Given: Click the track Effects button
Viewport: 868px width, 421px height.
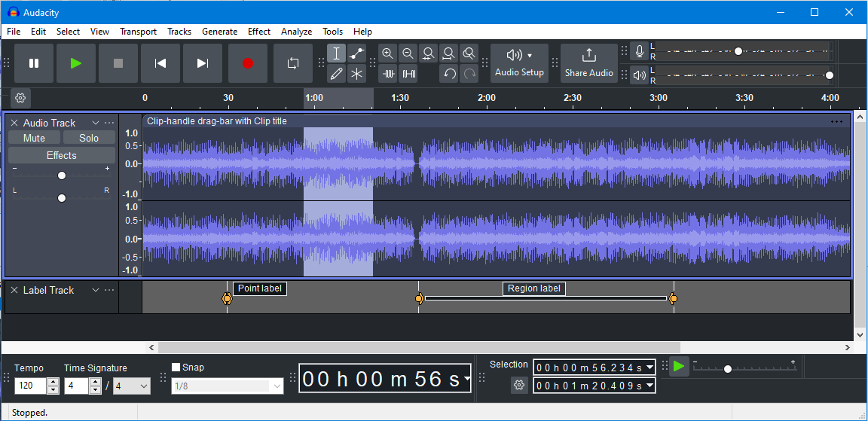Looking at the screenshot, I should click(x=61, y=155).
